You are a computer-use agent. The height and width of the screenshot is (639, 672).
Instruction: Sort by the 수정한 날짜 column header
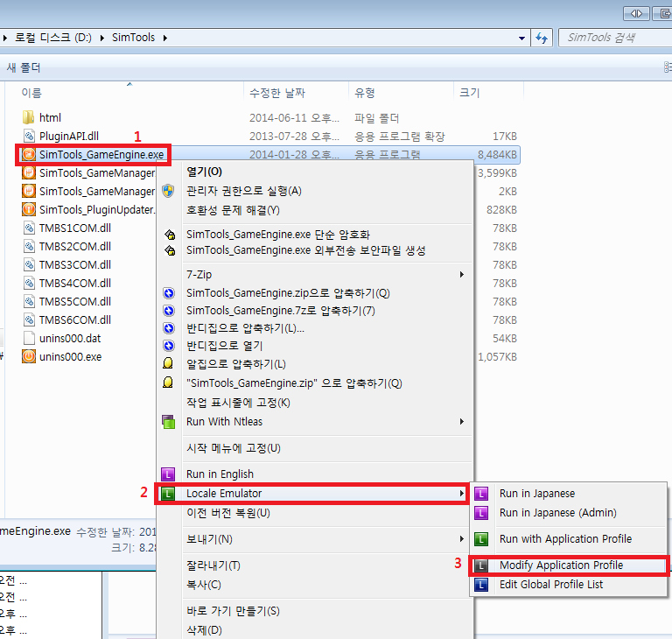click(277, 93)
